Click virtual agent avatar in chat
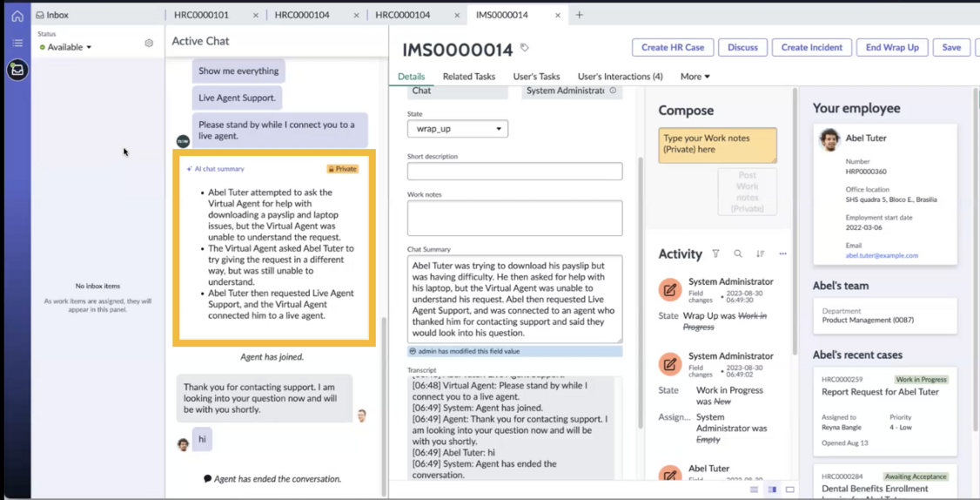Viewport: 980px width, 500px height. (183, 141)
